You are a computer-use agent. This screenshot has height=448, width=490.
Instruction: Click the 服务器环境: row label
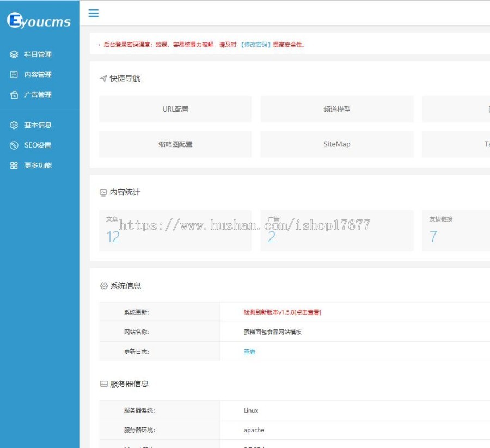click(x=140, y=430)
